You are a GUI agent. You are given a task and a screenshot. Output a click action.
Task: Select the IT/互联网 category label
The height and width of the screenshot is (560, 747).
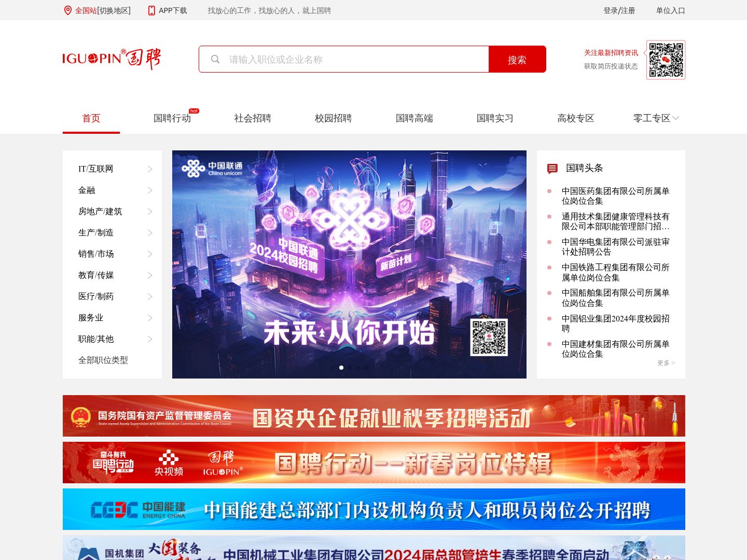[96, 169]
